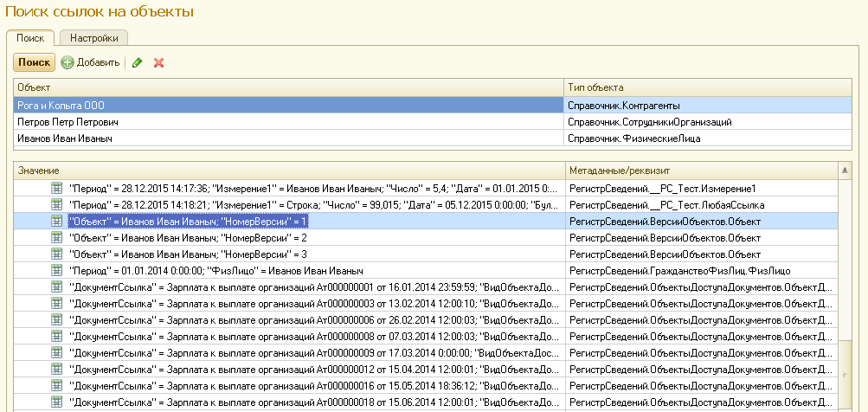The image size is (868, 412).
Task: Sort by the Объект column header
Action: click(288, 88)
